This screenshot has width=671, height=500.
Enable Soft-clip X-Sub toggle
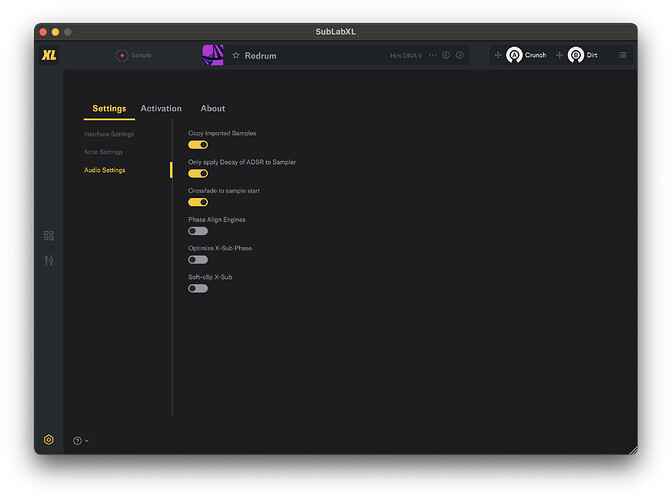(x=198, y=289)
